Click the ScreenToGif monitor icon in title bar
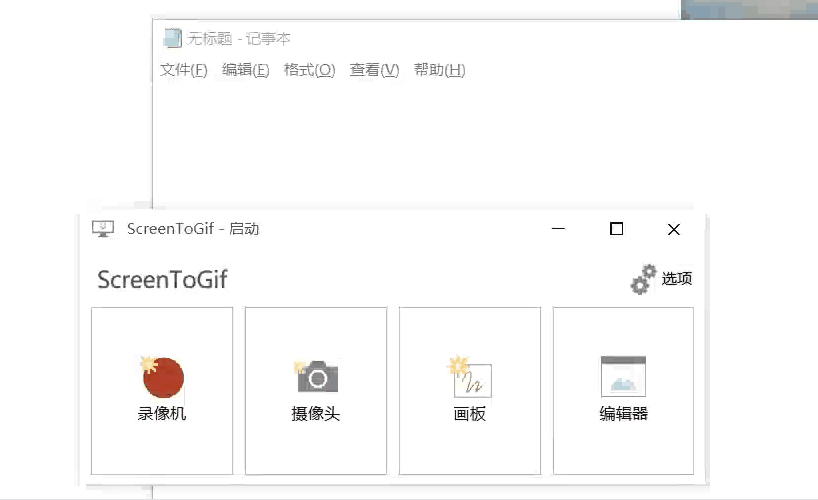 103,229
